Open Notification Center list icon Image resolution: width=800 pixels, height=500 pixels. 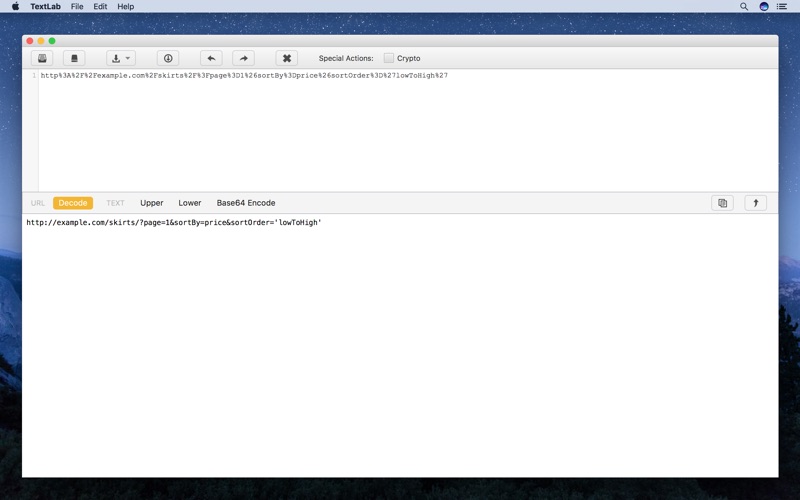pyautogui.click(x=782, y=7)
